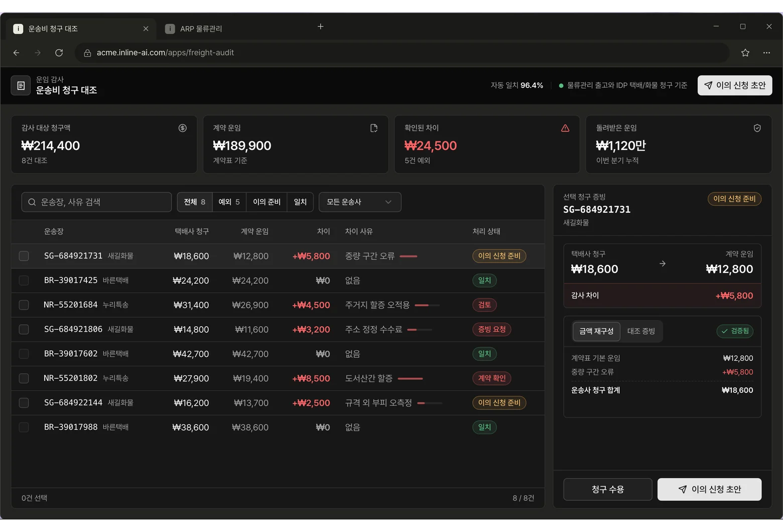Focus the 운송장, 사유 검색 search field

pos(96,202)
